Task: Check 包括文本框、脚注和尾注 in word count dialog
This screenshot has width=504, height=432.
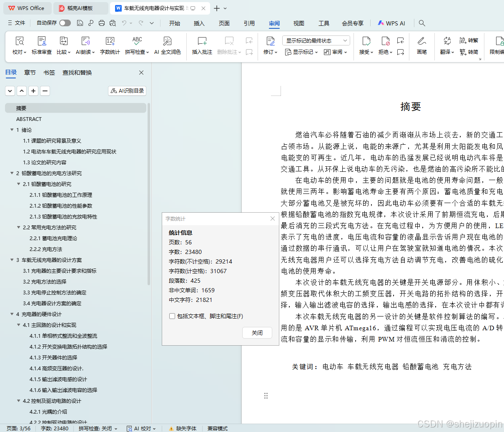Action: click(x=172, y=316)
